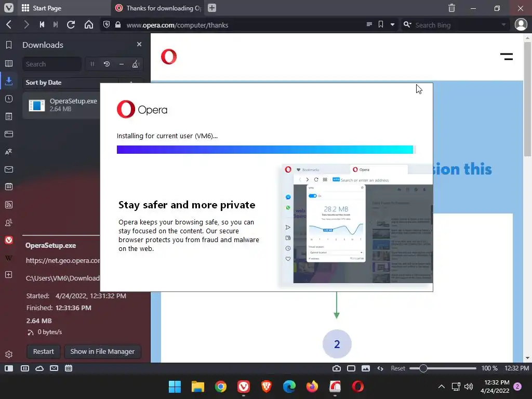The height and width of the screenshot is (399, 532).
Task: Open the closed tabs trash can
Action: point(451,8)
